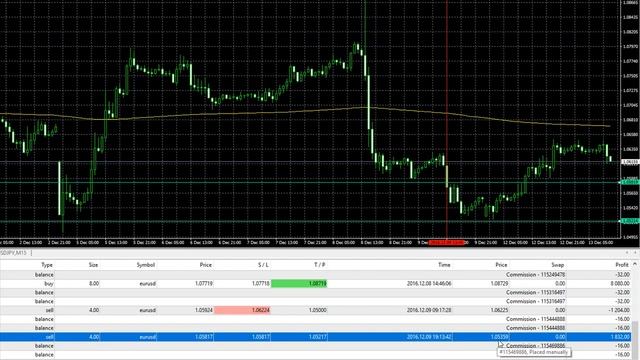Sort history by the T / P column
This screenshot has height=360, width=640.
click(320, 265)
